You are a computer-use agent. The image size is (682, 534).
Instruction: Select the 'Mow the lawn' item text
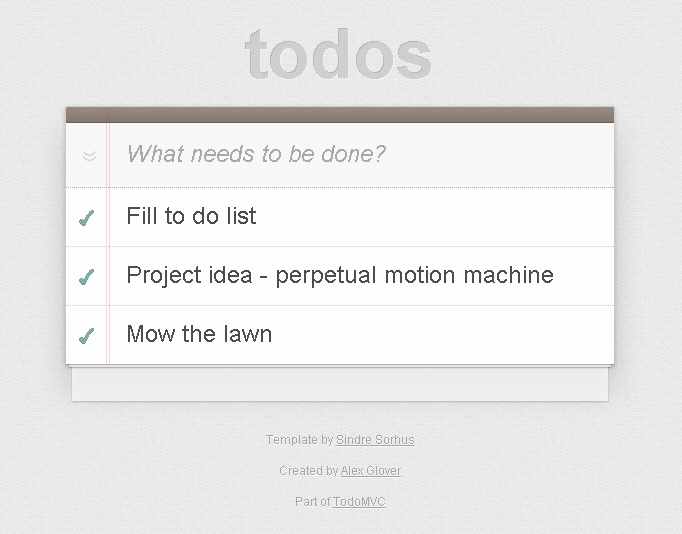(x=199, y=334)
